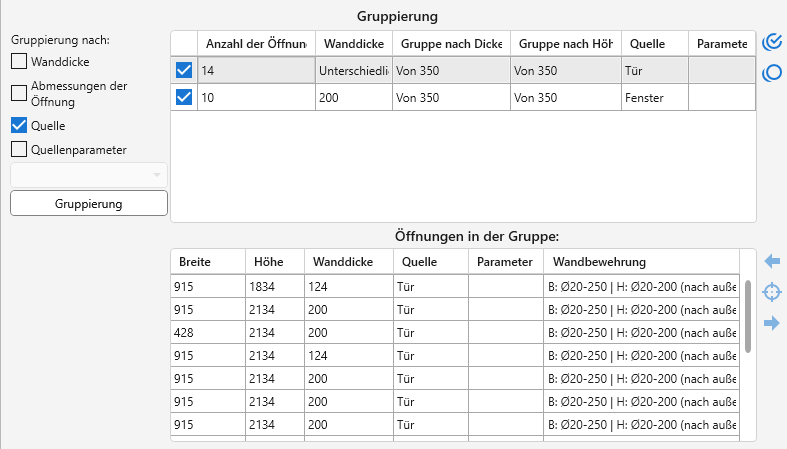Click the Quelle header in openings table
The image size is (787, 449).
click(431, 262)
